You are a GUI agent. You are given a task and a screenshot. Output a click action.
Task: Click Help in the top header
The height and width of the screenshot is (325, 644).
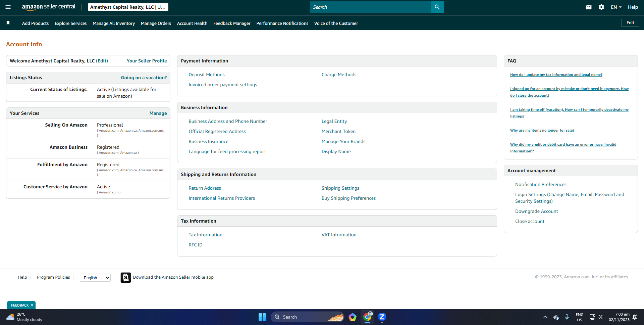[x=633, y=7]
